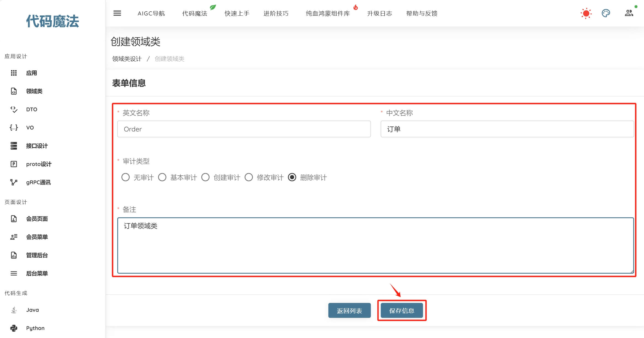Go to 领域类设计 breadcrumb link

pyautogui.click(x=127, y=59)
